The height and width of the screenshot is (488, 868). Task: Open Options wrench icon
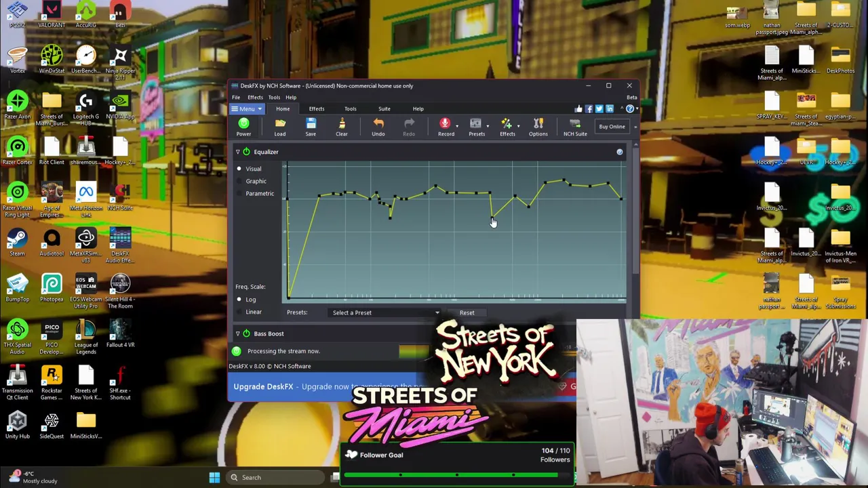[x=538, y=126]
